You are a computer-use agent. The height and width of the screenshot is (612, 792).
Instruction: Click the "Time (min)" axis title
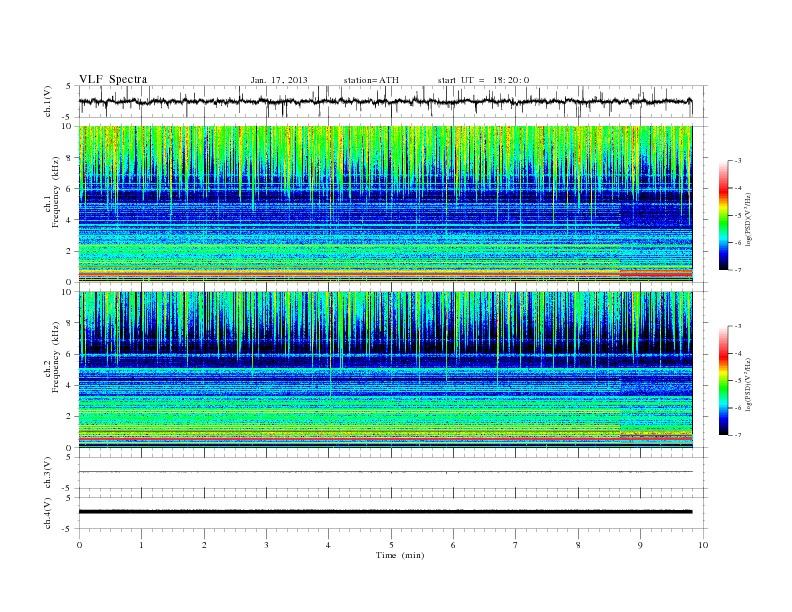[400, 555]
